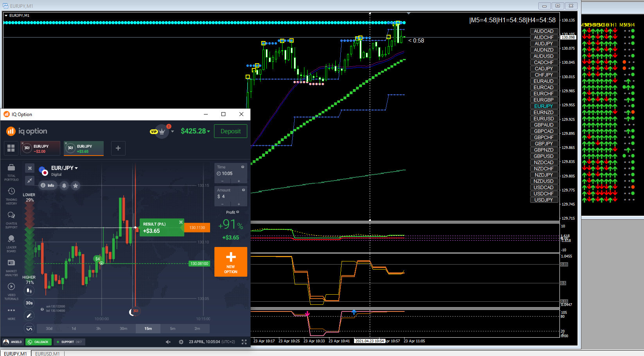Open the chart indicators icon
644x356 pixels.
pyautogui.click(x=29, y=329)
